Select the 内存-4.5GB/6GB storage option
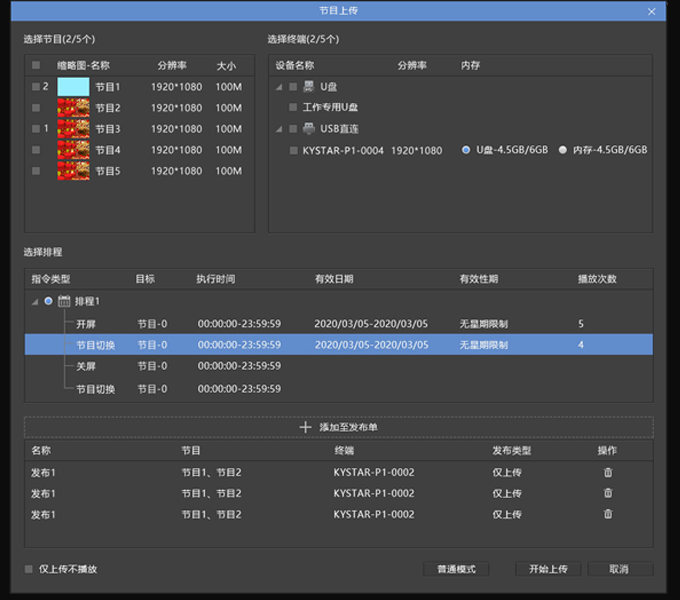 (x=563, y=150)
